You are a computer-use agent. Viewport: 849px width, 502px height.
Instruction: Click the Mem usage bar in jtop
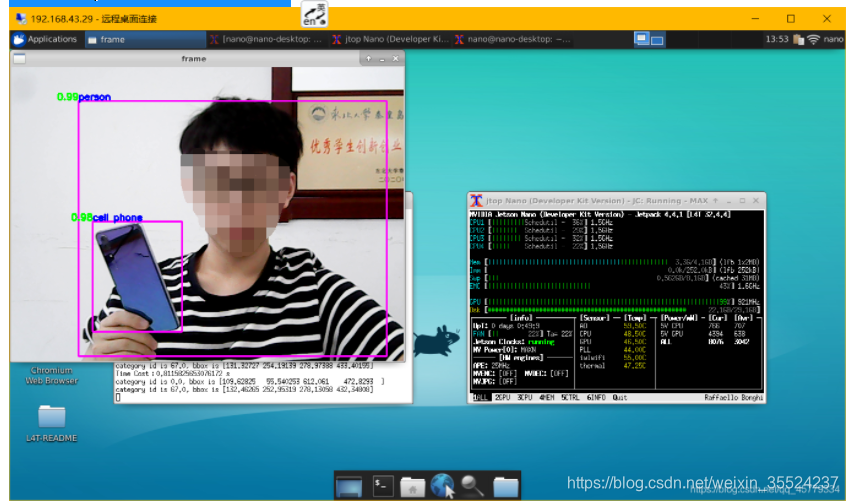615,262
